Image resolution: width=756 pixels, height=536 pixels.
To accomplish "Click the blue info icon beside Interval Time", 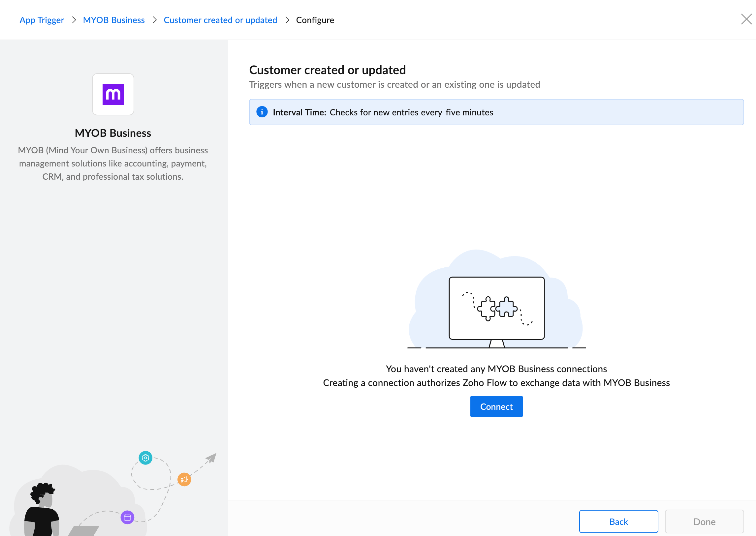I will point(262,112).
